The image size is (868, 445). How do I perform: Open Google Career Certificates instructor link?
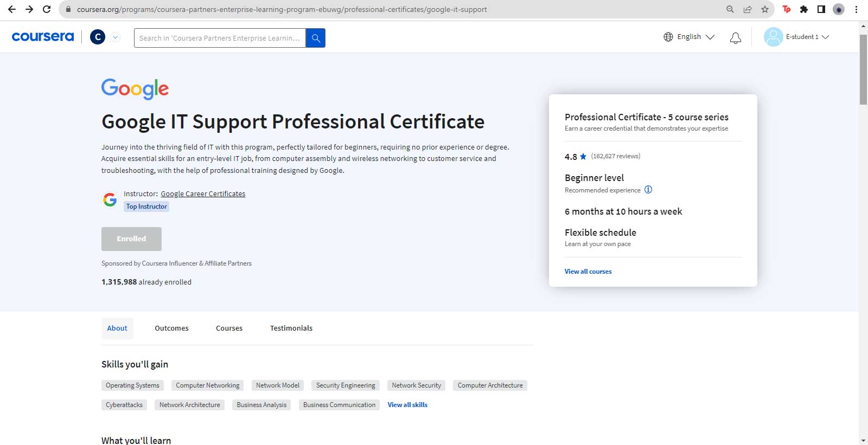point(203,194)
